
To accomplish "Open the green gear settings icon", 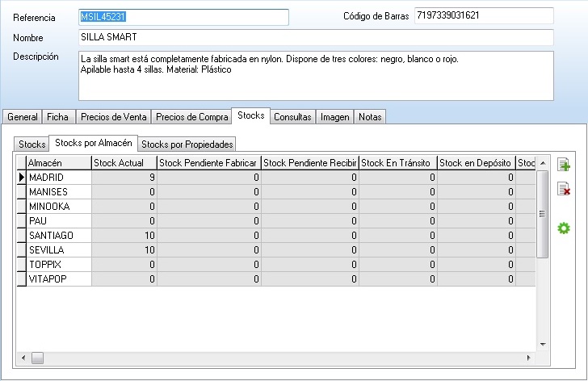I will point(565,228).
